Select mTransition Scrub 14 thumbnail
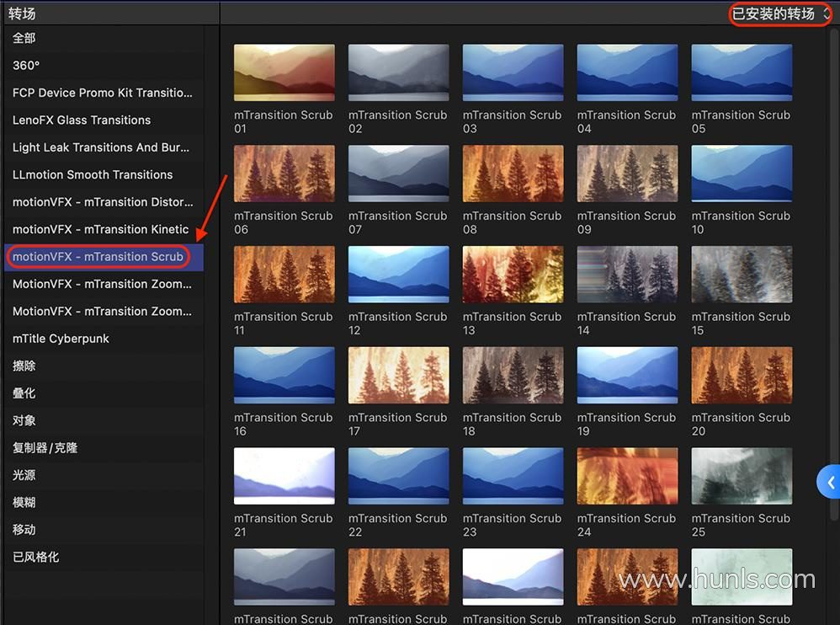Viewport: 840px width, 625px height. 627,275
